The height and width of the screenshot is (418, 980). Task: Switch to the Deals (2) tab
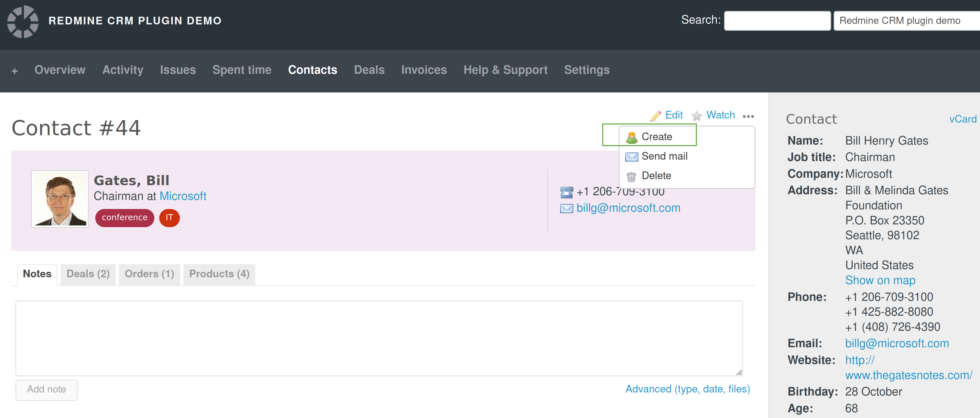88,274
